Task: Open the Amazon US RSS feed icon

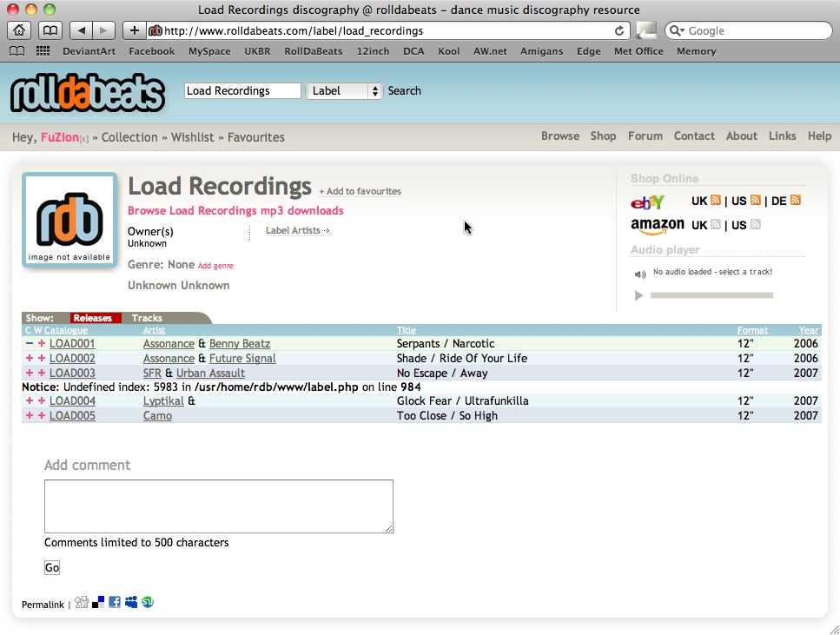Action: [756, 224]
